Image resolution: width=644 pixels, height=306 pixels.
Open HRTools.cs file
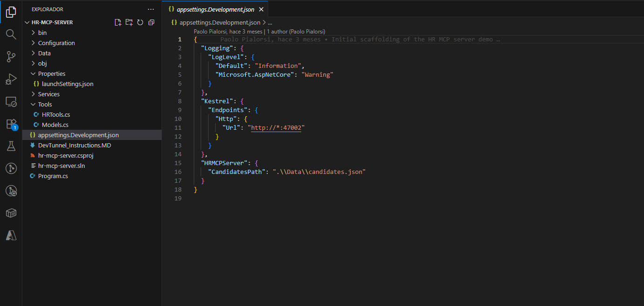pos(56,114)
